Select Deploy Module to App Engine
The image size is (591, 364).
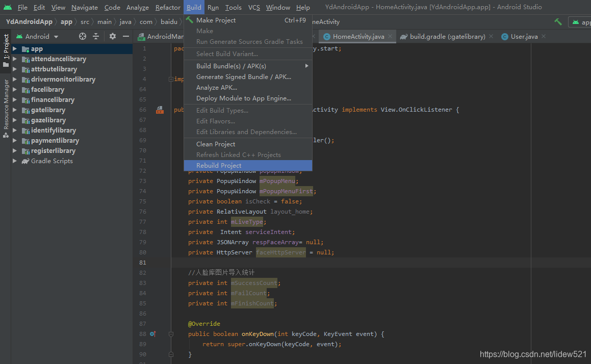point(248,98)
